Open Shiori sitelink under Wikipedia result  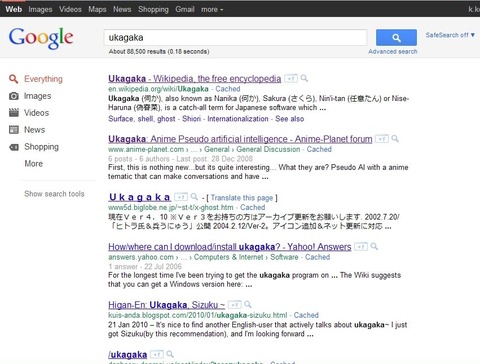191,119
